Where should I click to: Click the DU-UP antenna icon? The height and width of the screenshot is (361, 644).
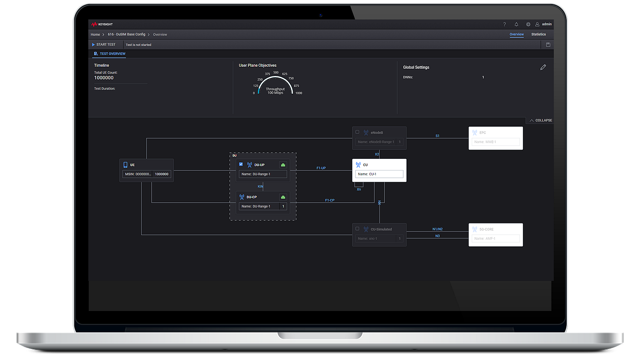250,165
